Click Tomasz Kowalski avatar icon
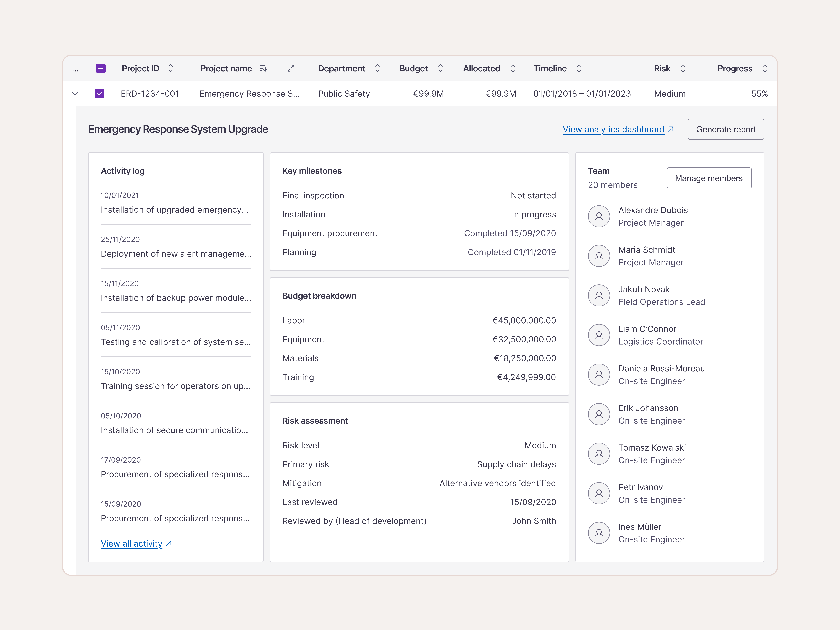This screenshot has width=840, height=630. click(x=599, y=454)
